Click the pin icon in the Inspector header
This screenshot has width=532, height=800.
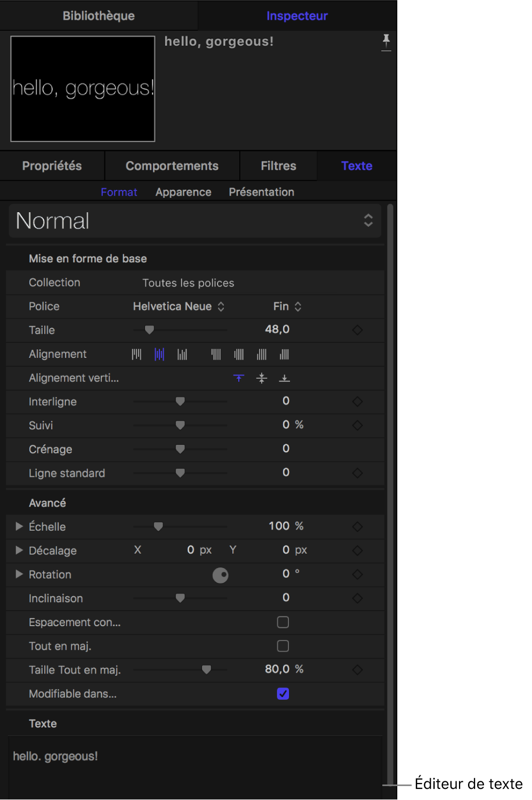(x=386, y=41)
